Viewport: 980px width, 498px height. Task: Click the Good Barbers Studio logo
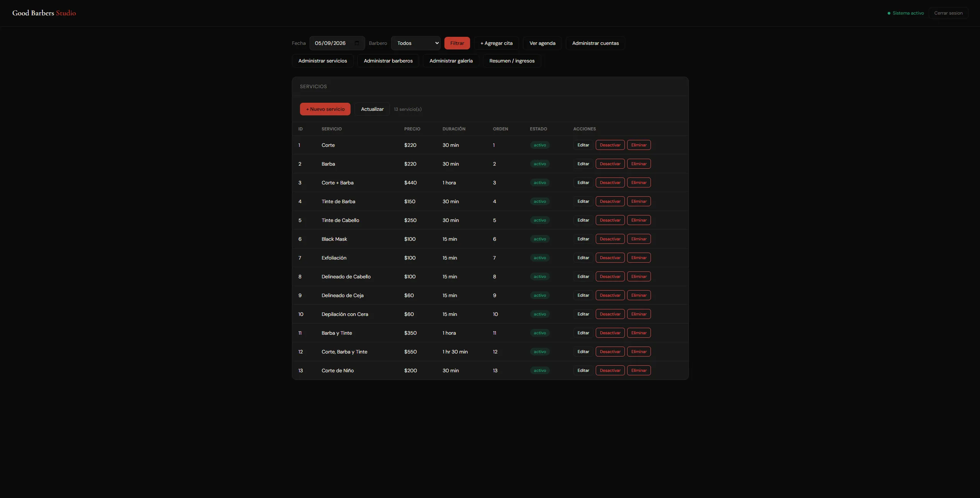pos(44,13)
